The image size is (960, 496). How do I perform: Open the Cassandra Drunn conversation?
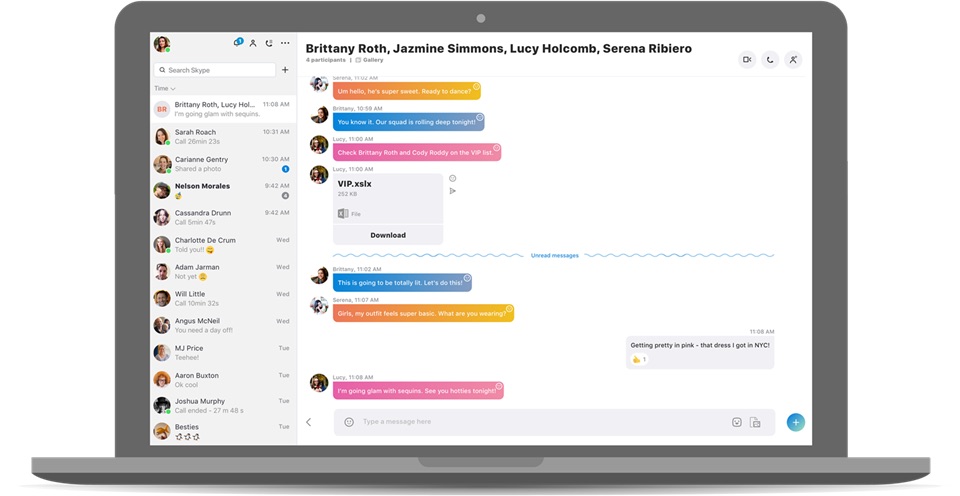[223, 217]
